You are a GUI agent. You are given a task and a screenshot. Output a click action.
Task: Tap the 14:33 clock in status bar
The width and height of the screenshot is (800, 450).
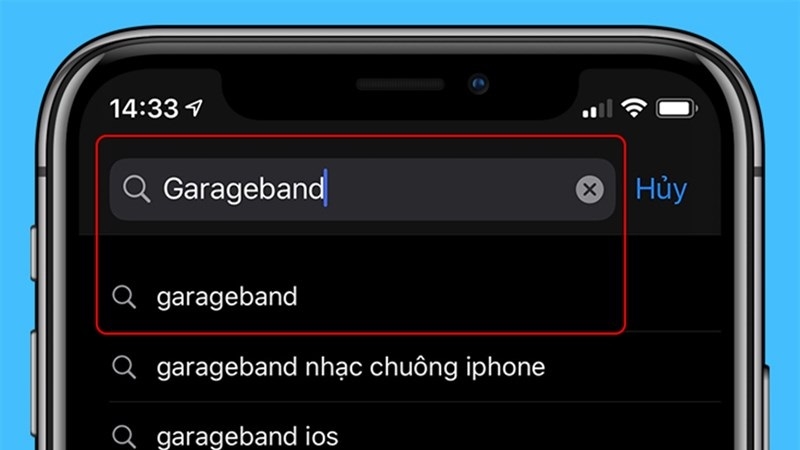click(x=144, y=108)
